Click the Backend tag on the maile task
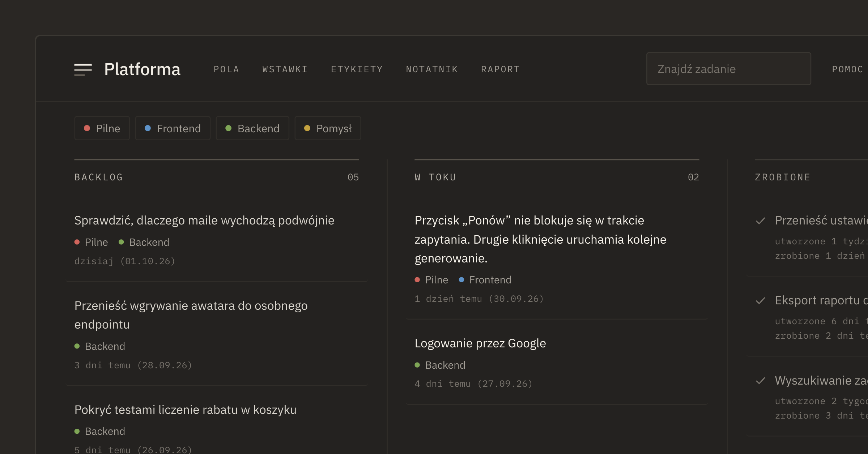Viewport: 868px width, 454px height. 144,242
